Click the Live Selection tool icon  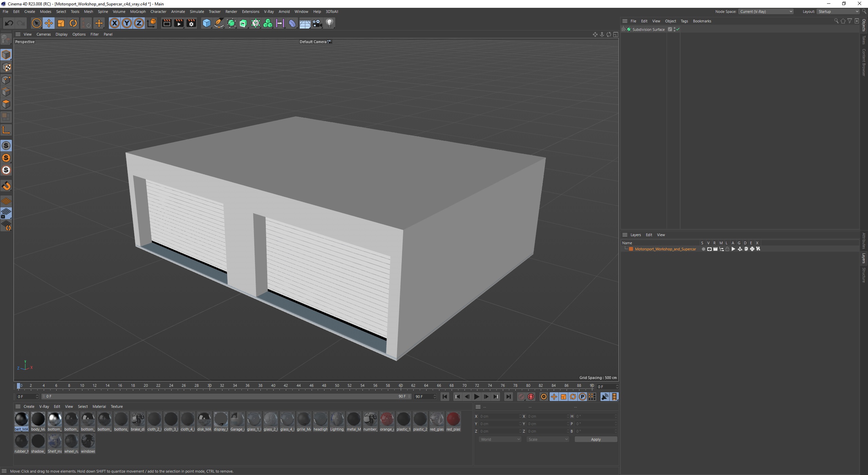point(36,23)
